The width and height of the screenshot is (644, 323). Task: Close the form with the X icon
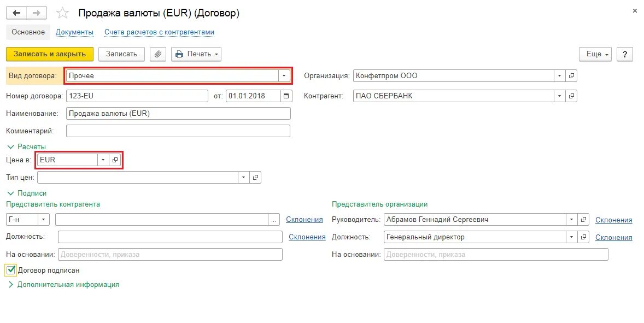coord(635,11)
